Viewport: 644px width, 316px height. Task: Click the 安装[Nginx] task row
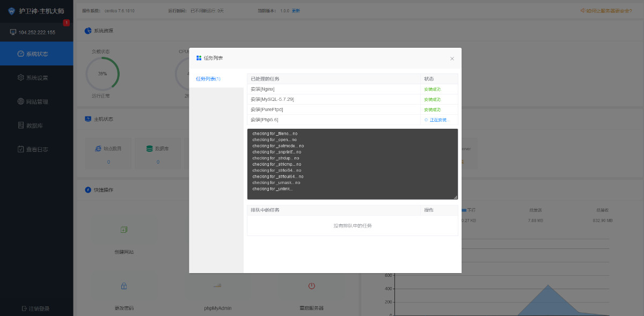click(x=333, y=89)
